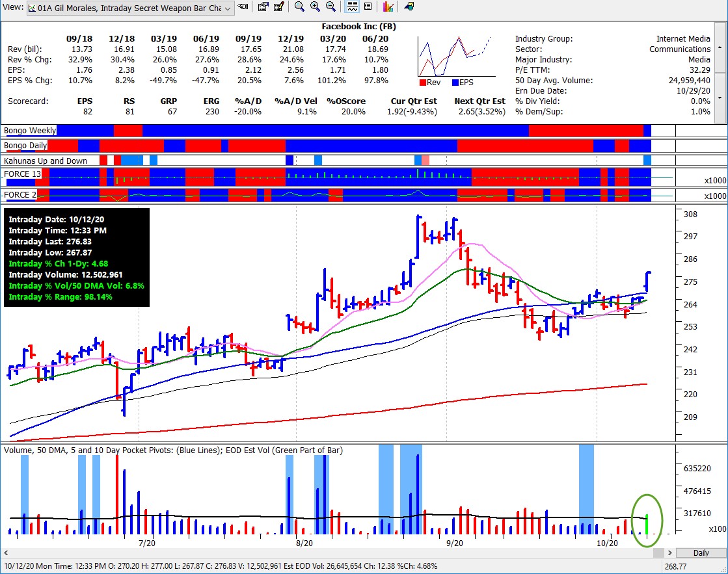
Task: Click the data list view icon
Action: (368, 7)
